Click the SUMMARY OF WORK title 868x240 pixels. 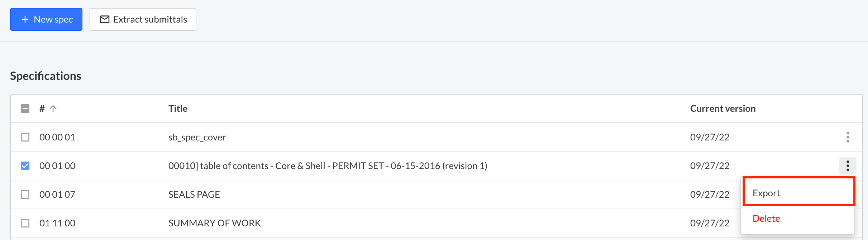pyautogui.click(x=214, y=223)
